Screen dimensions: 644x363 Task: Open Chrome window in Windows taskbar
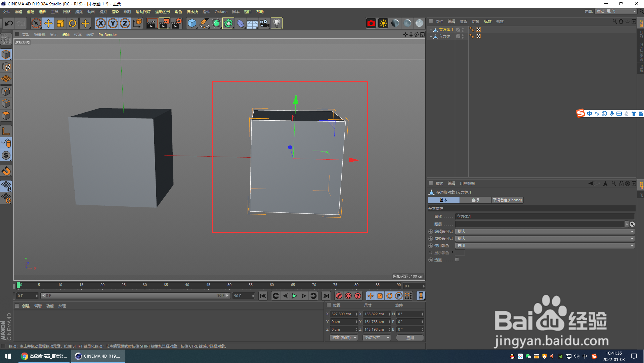pos(44,356)
